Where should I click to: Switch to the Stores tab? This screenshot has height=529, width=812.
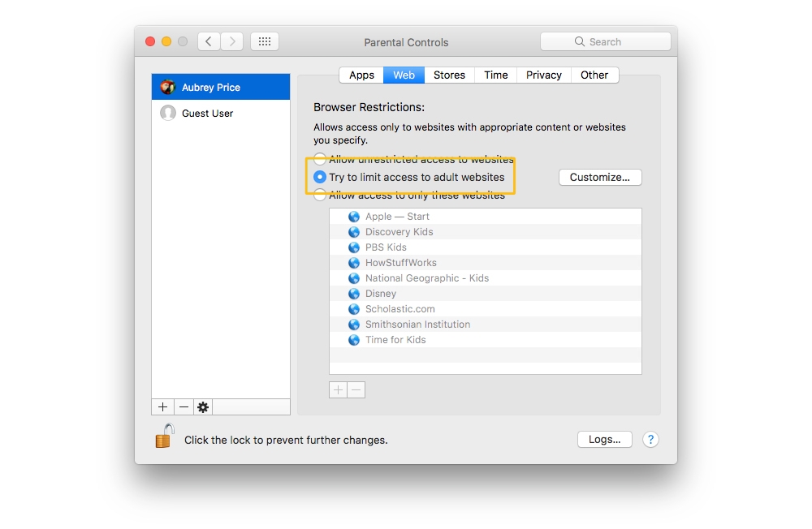pyautogui.click(x=450, y=75)
